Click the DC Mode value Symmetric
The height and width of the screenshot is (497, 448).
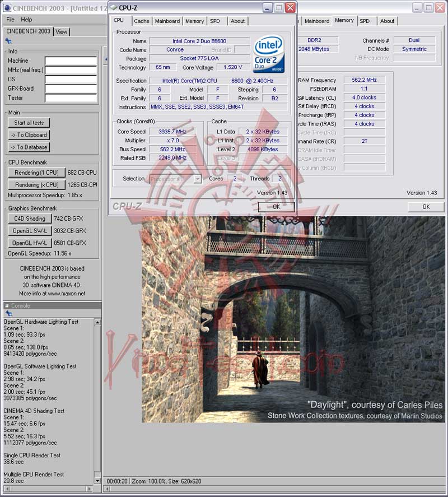tap(414, 49)
